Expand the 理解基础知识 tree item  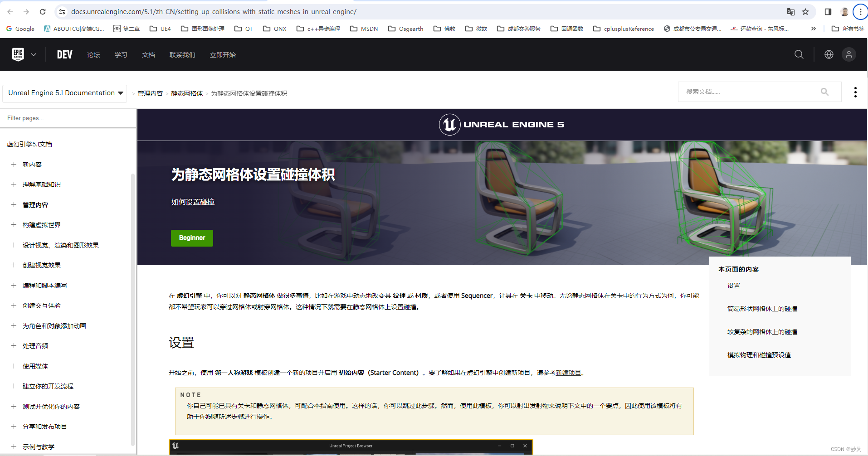click(14, 184)
